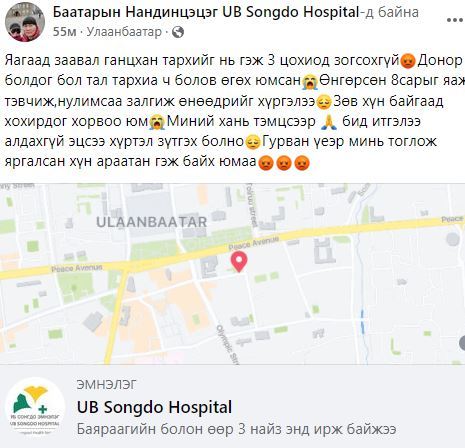Click the praying hands emoji
465x448 pixels.
click(x=329, y=122)
